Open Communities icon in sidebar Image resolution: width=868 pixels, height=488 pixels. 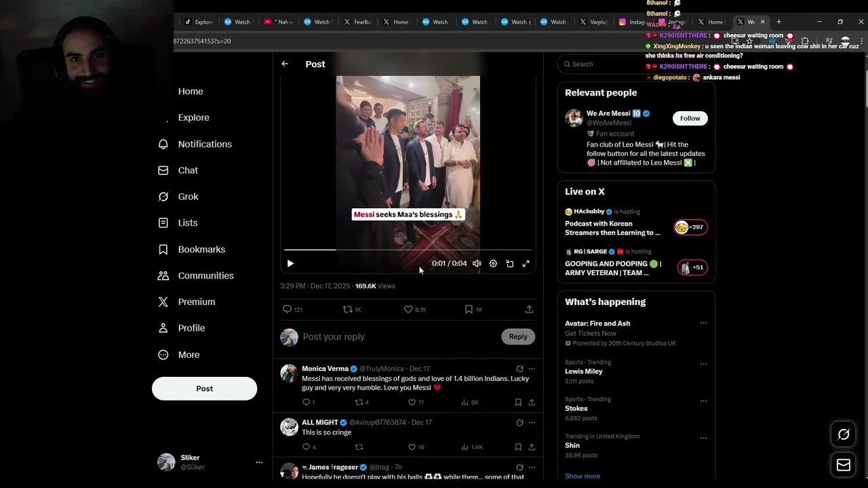coord(163,276)
